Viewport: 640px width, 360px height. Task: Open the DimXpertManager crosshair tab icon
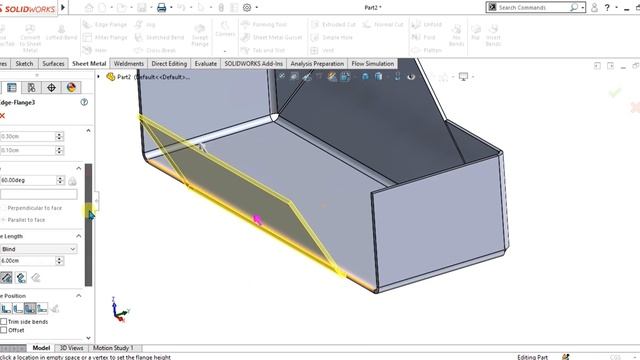[51, 87]
